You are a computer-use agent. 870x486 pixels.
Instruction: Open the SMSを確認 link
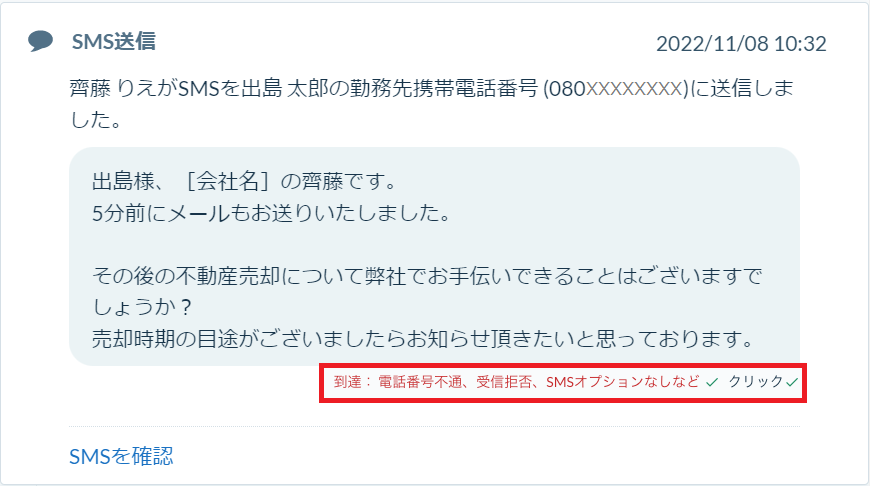121,456
